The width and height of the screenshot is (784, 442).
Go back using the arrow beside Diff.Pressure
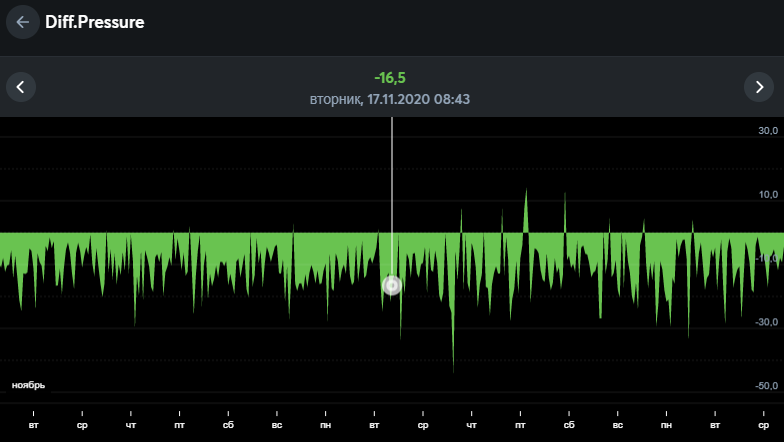(22, 22)
